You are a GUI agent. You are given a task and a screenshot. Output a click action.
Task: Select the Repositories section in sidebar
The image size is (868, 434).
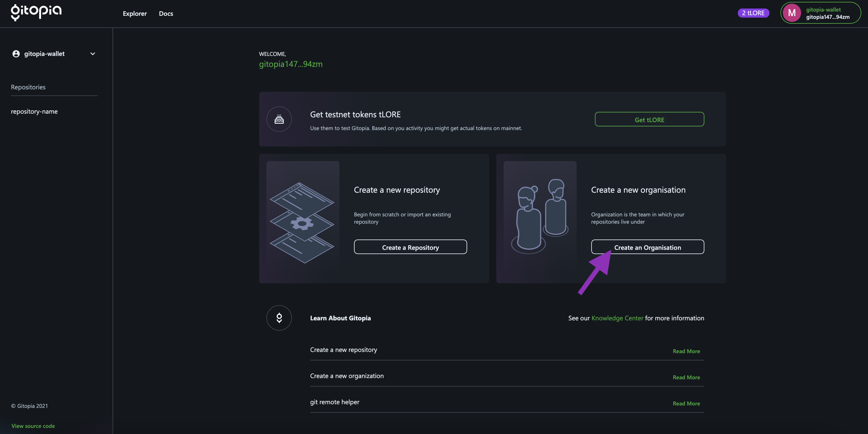point(28,87)
